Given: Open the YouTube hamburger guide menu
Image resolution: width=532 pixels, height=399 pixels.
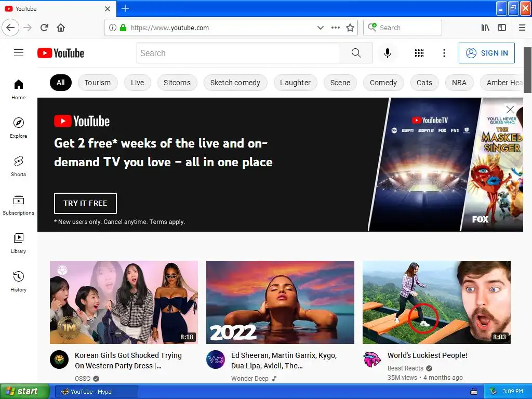Looking at the screenshot, I should (19, 53).
